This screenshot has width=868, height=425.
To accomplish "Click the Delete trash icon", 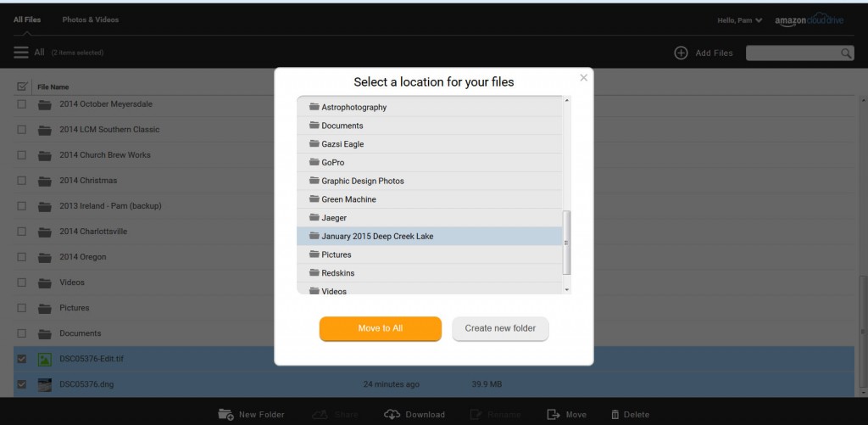I will 615,414.
